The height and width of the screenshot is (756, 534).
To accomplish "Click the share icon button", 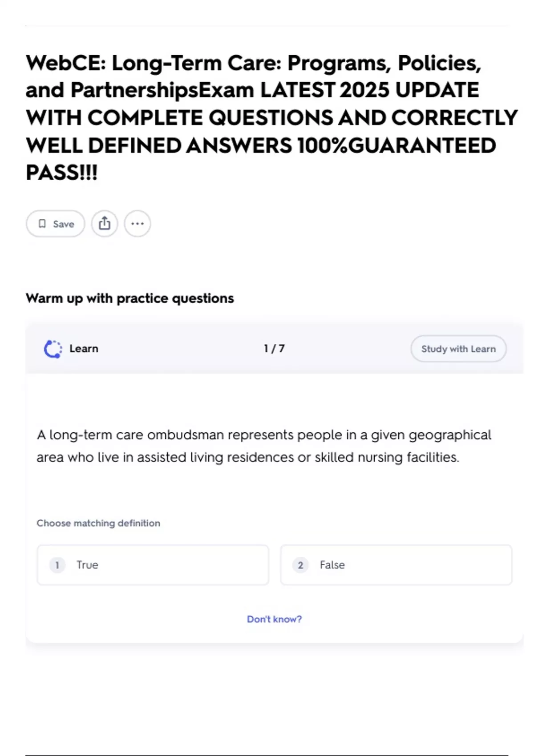I will [105, 223].
